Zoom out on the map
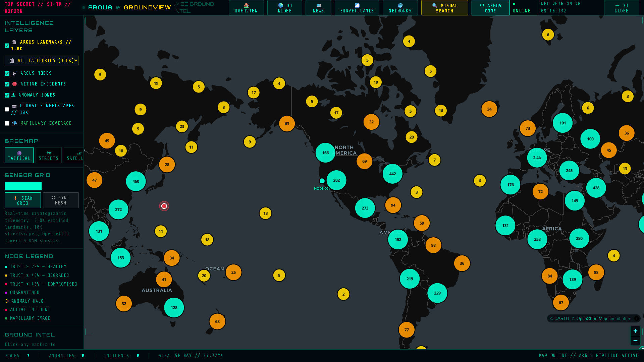The image size is (644, 362). tap(635, 341)
